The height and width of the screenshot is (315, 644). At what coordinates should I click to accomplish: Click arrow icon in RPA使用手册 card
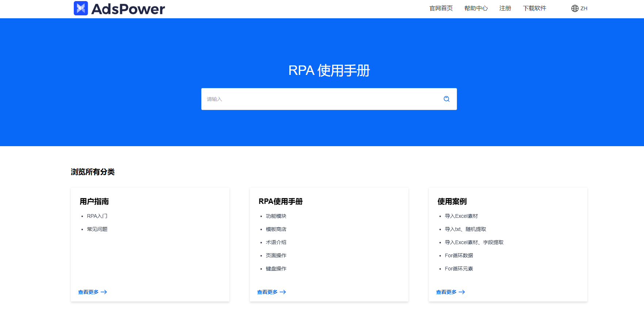tap(283, 292)
